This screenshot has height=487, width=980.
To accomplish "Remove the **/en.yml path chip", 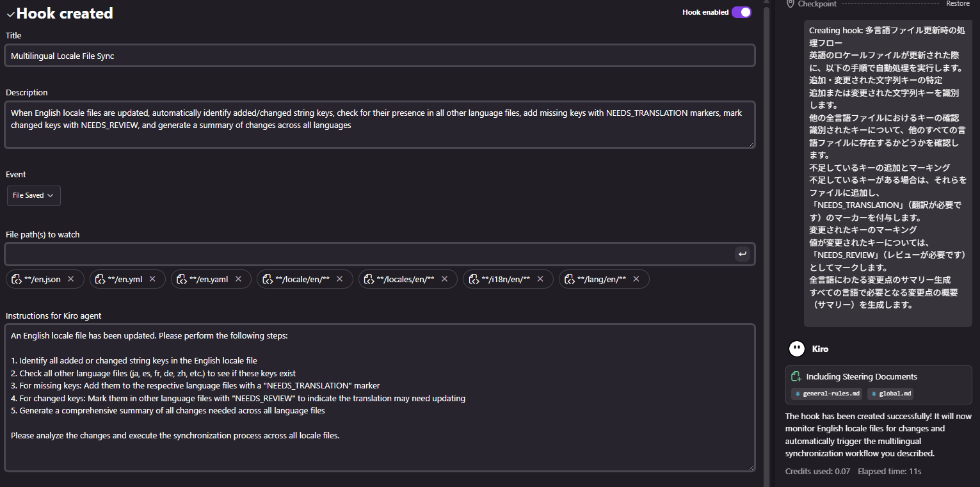I will [x=152, y=279].
